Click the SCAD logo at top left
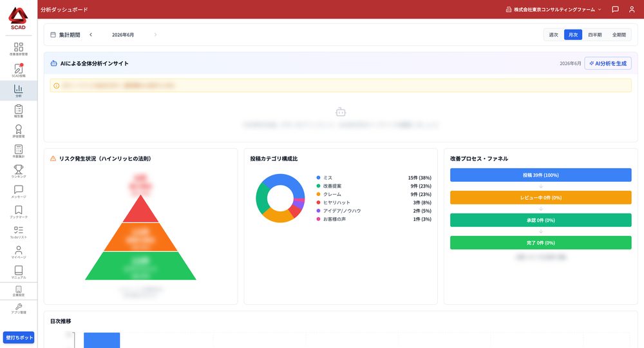 (18, 19)
